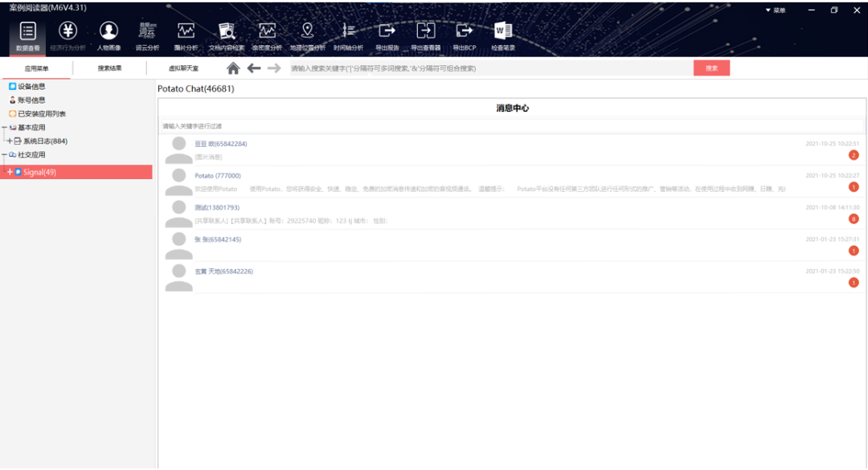Select 设备信息 in the tree
Screen dimensions: 868x470
(x=31, y=86)
